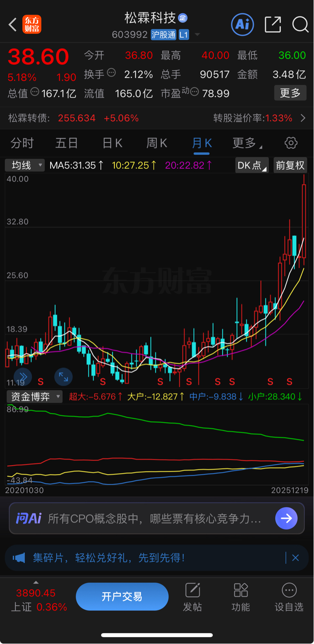Viewport: 314px width, 644px height.
Task: Tap the 金额 3.48亿 value
Action: 289,74
